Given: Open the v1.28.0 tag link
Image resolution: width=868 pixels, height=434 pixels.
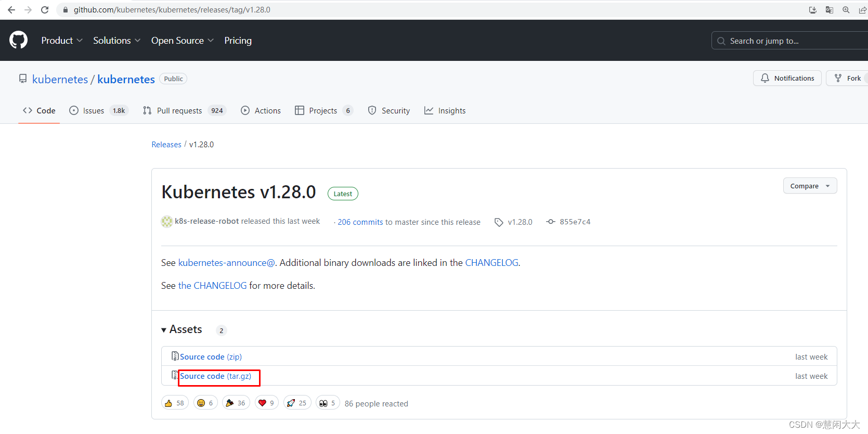Looking at the screenshot, I should click(x=520, y=222).
